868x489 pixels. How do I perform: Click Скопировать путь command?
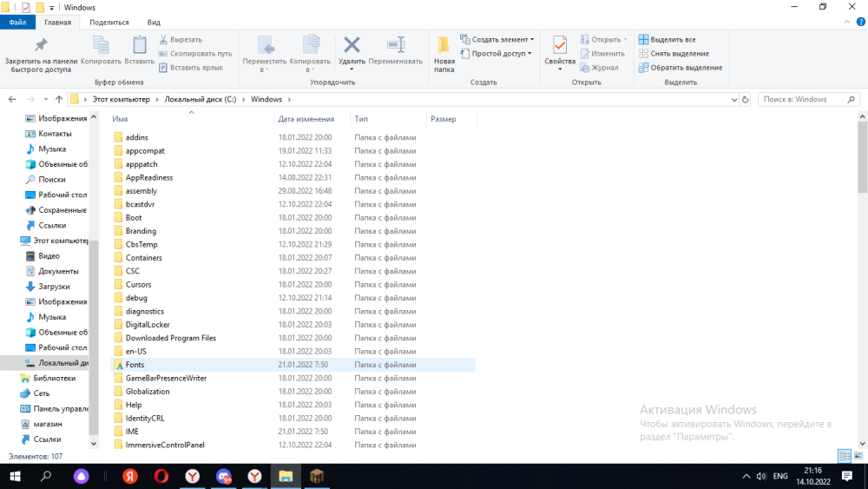click(x=194, y=54)
